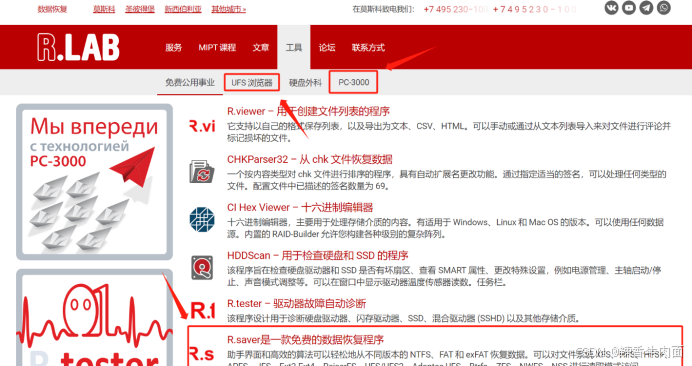Open the MIPT 课程 menu item
The width and height of the screenshot is (692, 366).
tap(217, 47)
